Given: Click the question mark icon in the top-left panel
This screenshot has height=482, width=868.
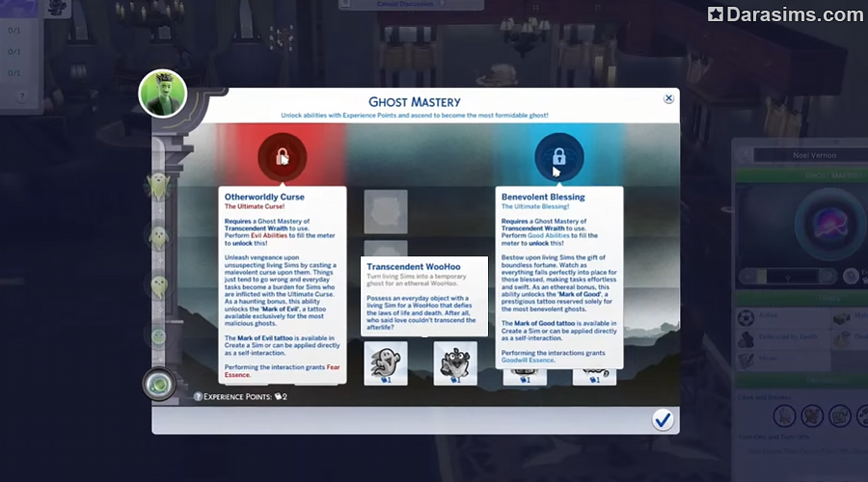Looking at the screenshot, I should 22,96.
